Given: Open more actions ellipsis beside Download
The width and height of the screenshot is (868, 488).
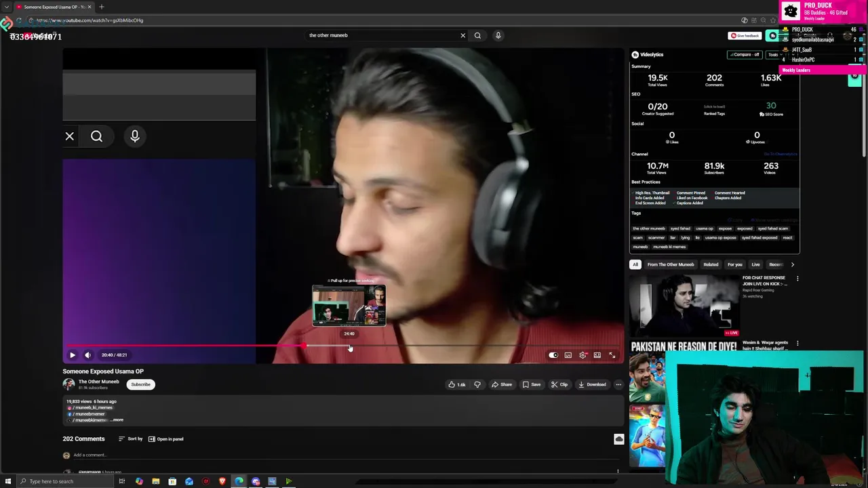Looking at the screenshot, I should 618,385.
